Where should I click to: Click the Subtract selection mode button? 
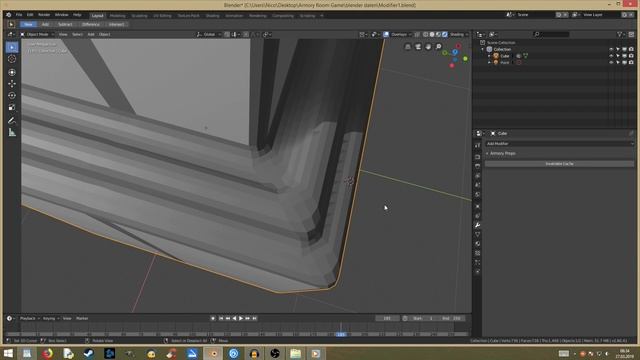click(64, 24)
